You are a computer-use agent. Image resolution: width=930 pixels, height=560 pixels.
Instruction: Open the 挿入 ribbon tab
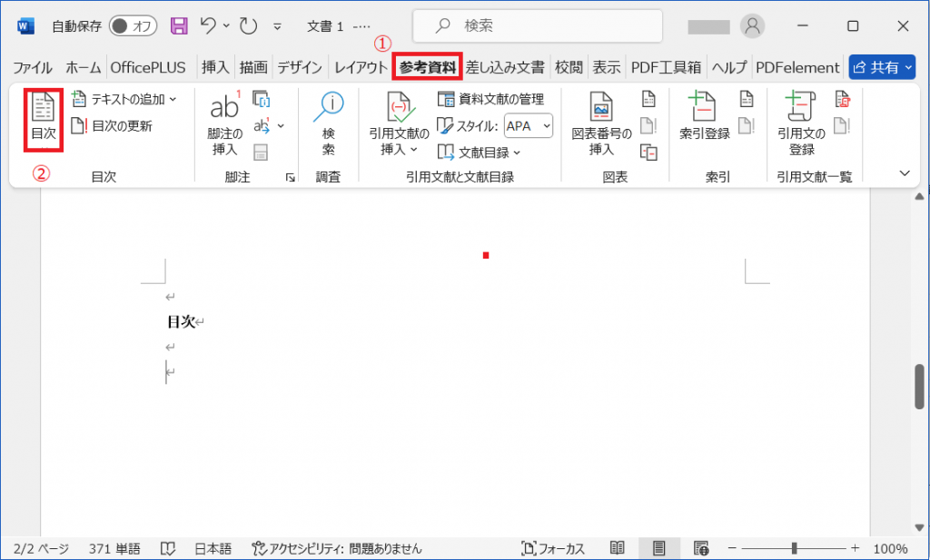[215, 67]
